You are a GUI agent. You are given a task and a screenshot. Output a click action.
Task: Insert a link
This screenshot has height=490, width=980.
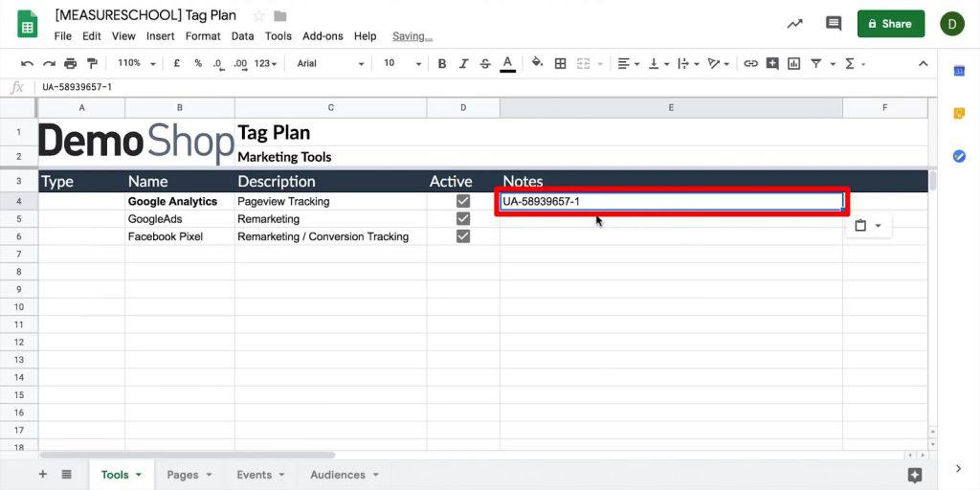750,63
